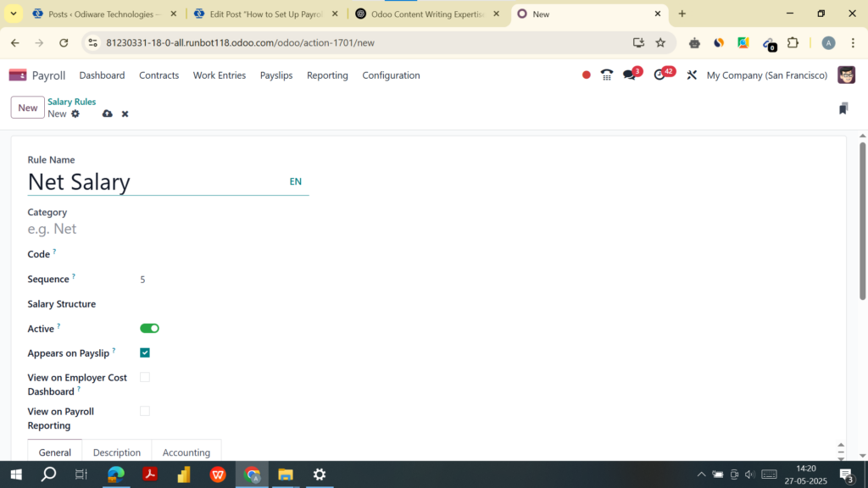The width and height of the screenshot is (868, 488).
Task: Open the messages chat icon
Action: [629, 75]
